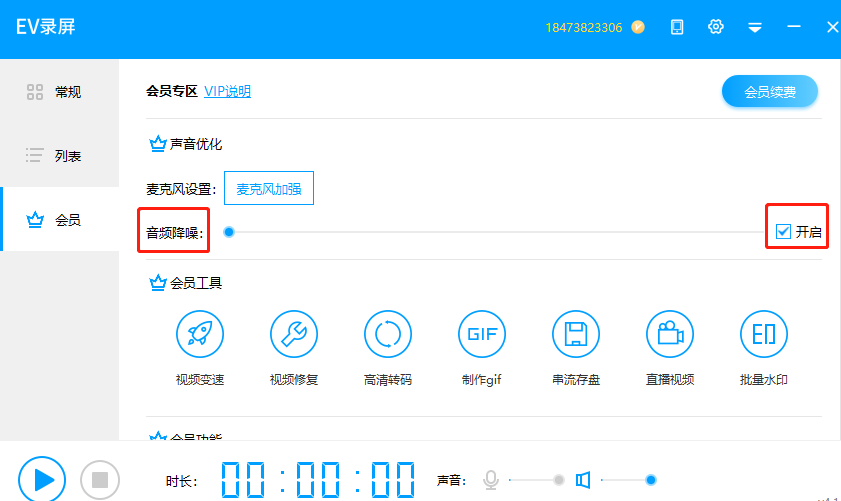Viewport: 841px width, 501px height.
Task: Open the 批量水印 watermark tool
Action: (764, 334)
